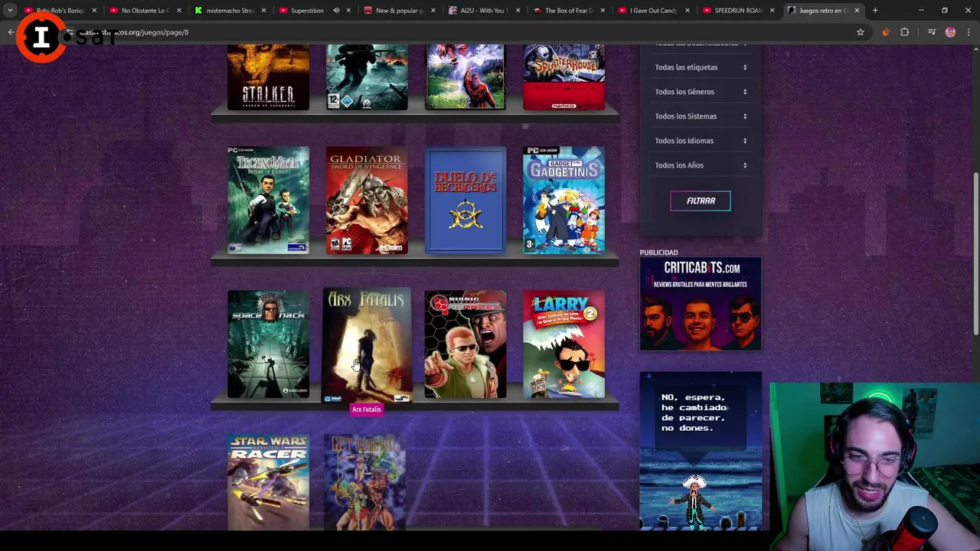Close the 'Juegos retro' active tab
Image resolution: width=980 pixels, height=551 pixels.
857,11
